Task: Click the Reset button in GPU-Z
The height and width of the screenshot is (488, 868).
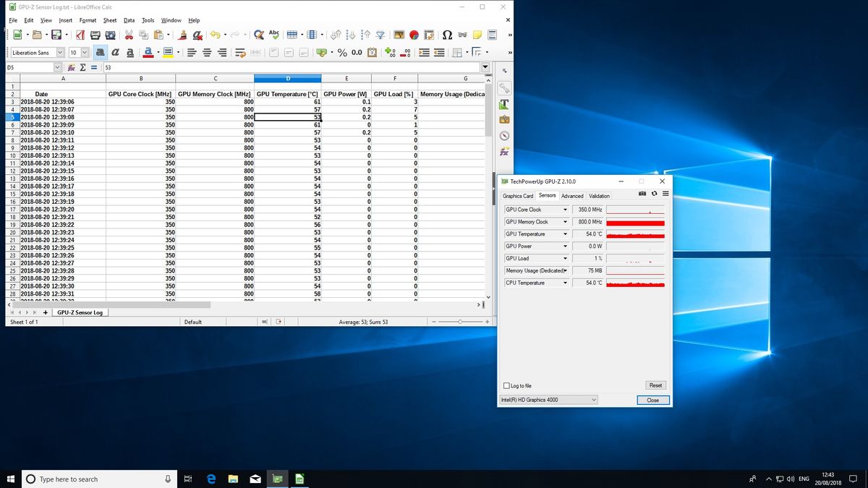Action: pos(655,385)
